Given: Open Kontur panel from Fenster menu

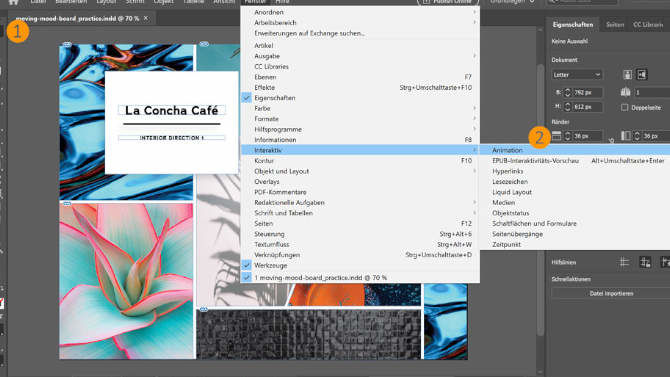Looking at the screenshot, I should [360, 161].
